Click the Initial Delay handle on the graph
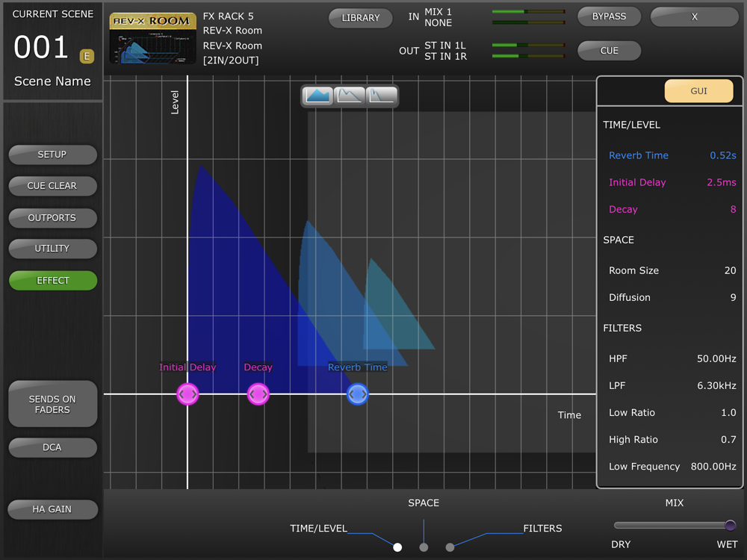Viewport: 747px width, 560px height. coord(187,393)
